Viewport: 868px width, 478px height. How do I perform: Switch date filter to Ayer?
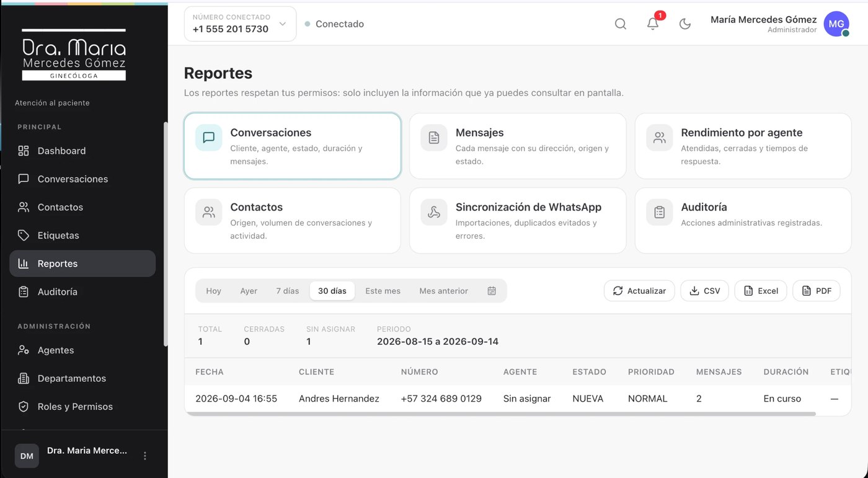coord(249,291)
